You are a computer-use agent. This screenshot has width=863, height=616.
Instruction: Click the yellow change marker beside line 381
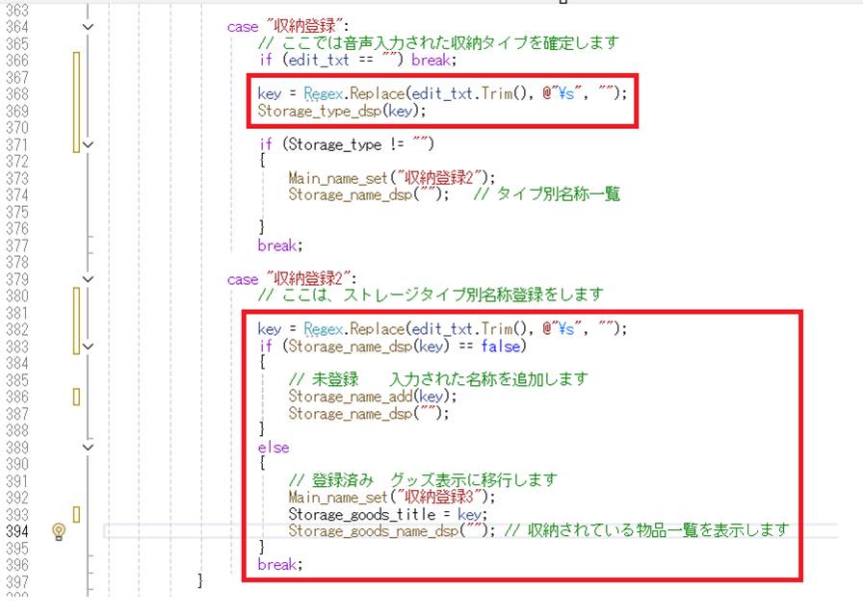(x=77, y=313)
